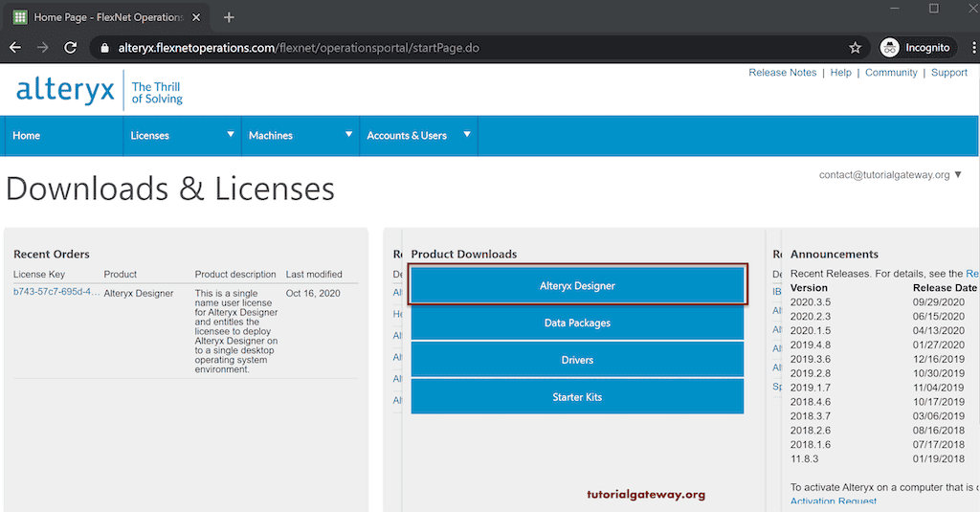Click the browser back arrow

tap(15, 48)
